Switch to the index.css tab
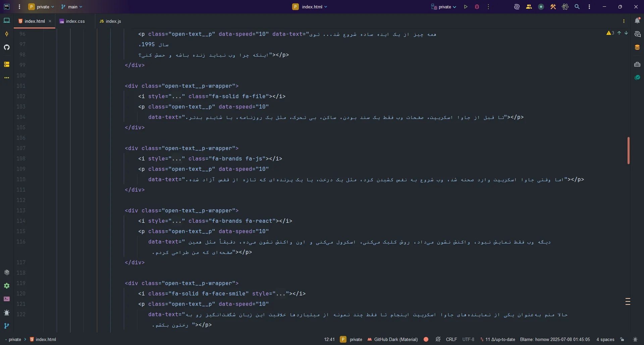Viewport: 644px width, 345px height. 75,21
